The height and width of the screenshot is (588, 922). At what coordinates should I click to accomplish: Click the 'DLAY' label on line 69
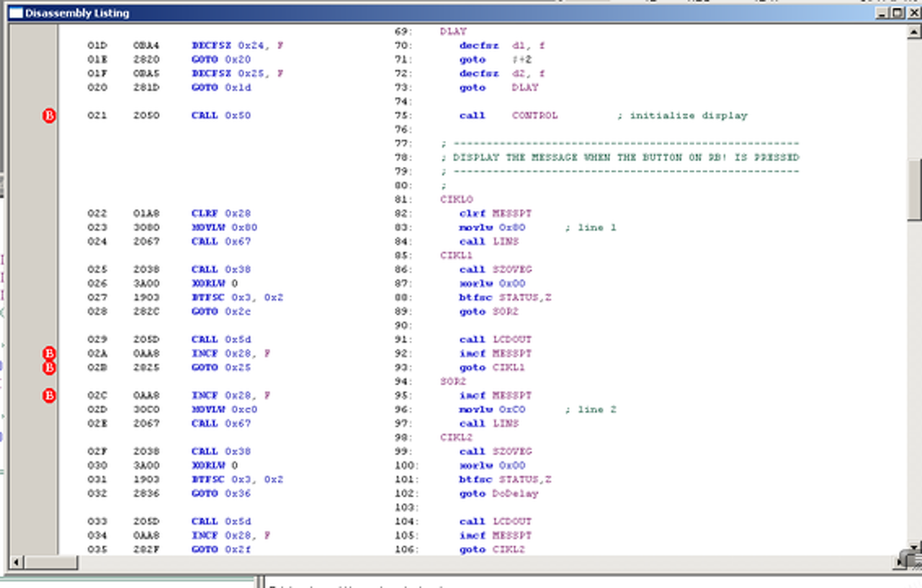pos(453,32)
